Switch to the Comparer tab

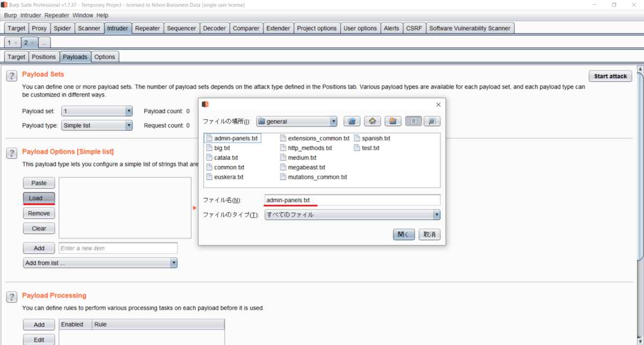[246, 28]
